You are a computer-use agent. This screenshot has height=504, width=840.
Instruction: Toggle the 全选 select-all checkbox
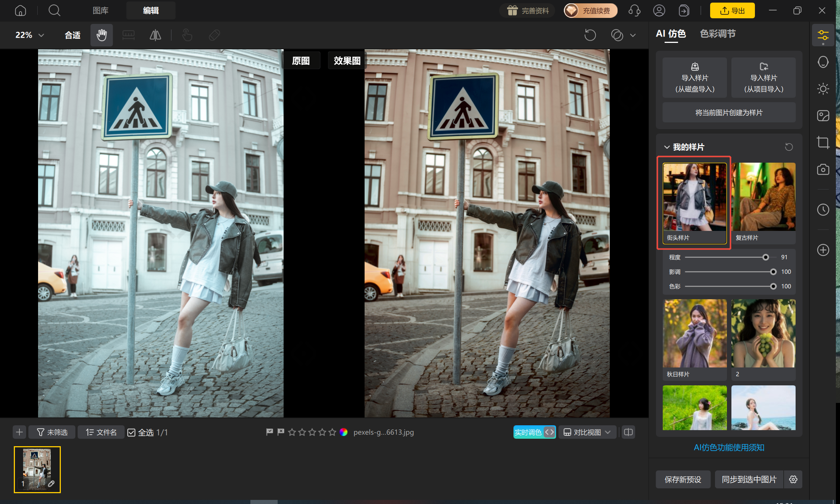pos(131,432)
